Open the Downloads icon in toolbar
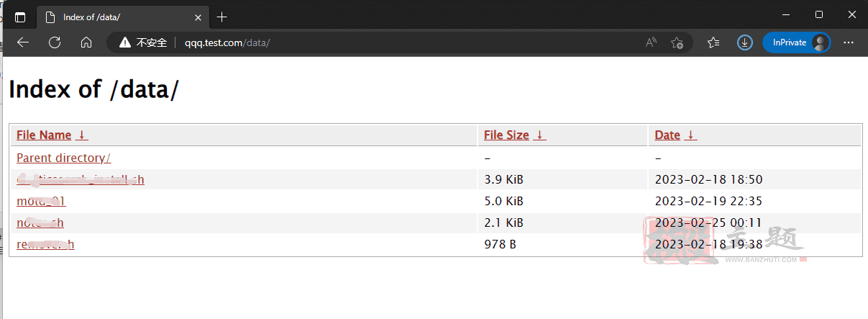 745,42
